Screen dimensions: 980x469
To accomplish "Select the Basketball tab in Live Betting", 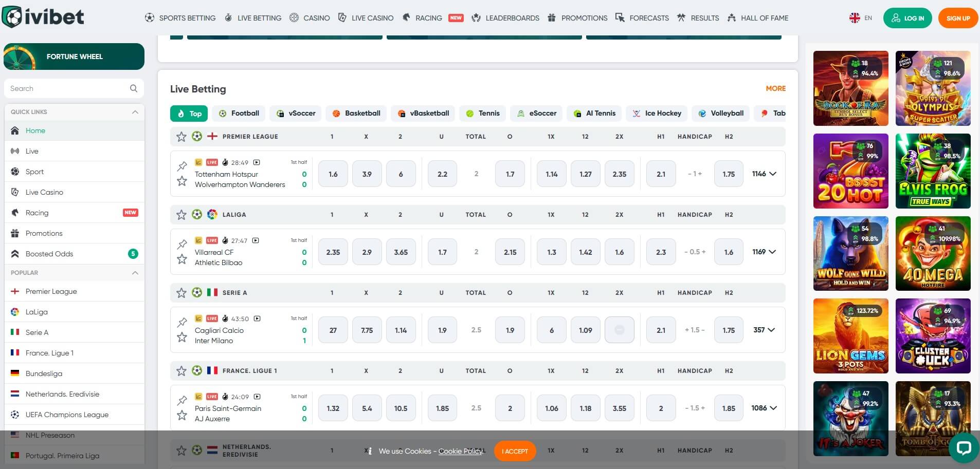I will 356,114.
